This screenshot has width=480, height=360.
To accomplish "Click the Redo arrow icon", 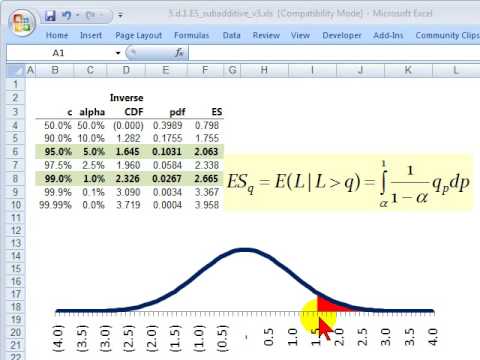I will (x=90, y=15).
